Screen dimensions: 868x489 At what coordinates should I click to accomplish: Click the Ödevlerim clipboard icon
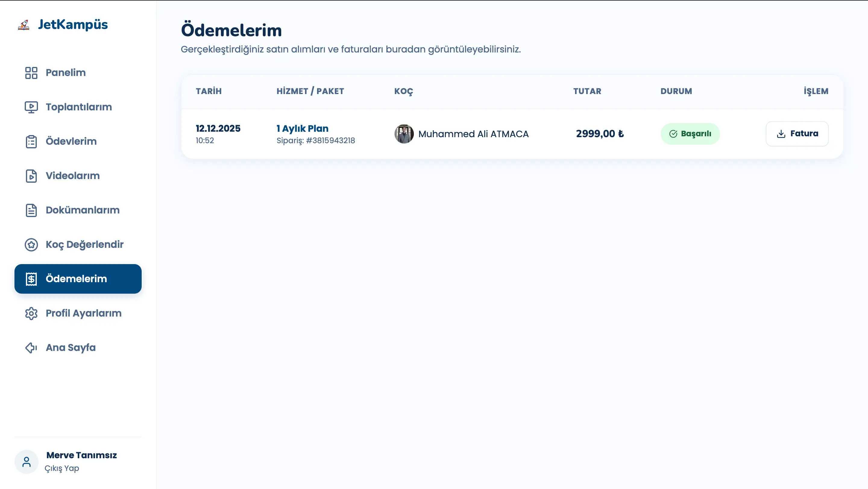pyautogui.click(x=31, y=141)
